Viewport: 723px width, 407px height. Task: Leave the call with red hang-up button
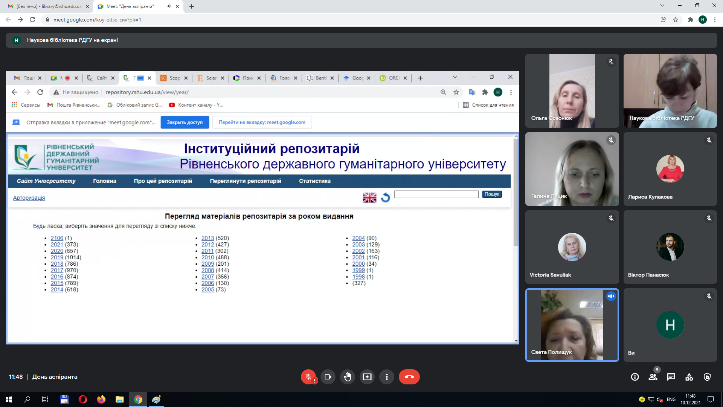click(409, 377)
